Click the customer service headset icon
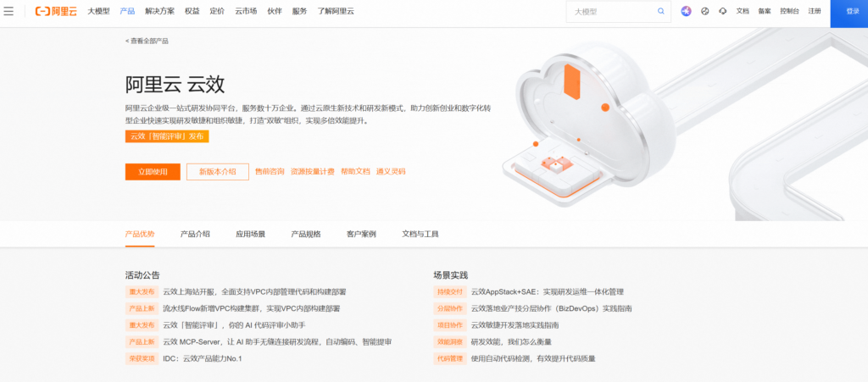The width and height of the screenshot is (868, 382). point(722,11)
